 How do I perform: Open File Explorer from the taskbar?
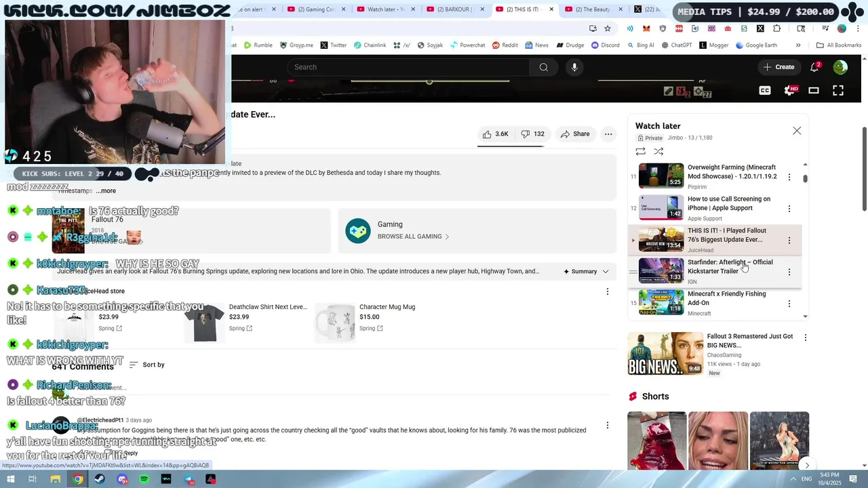click(x=56, y=479)
